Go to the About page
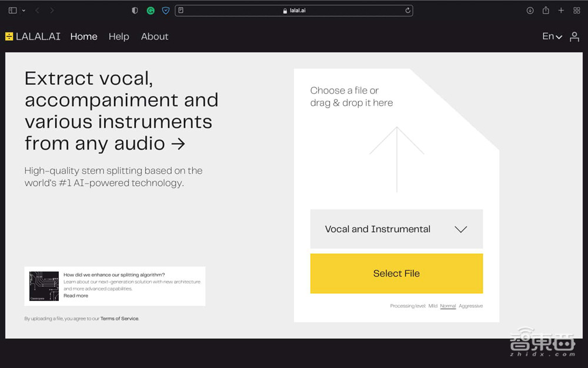588x368 pixels. (x=155, y=37)
